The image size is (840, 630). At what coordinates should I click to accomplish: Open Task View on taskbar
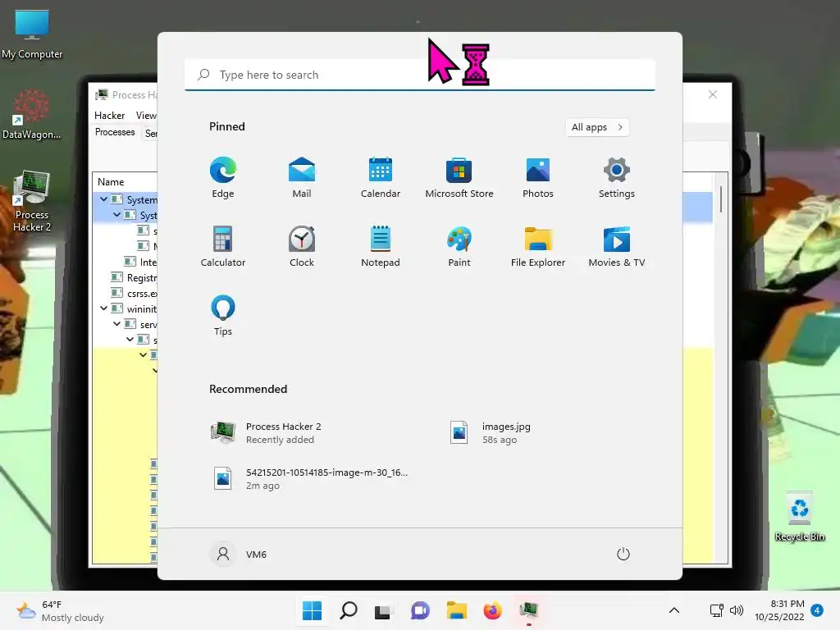click(383, 611)
